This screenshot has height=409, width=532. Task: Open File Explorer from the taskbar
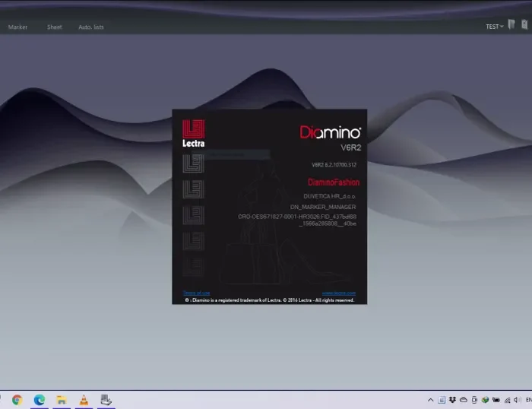(x=62, y=400)
